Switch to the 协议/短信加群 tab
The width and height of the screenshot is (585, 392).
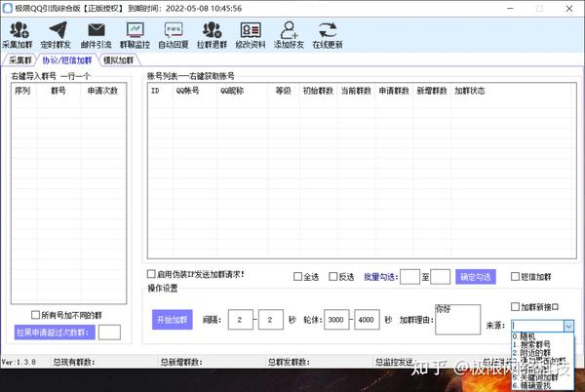point(67,60)
